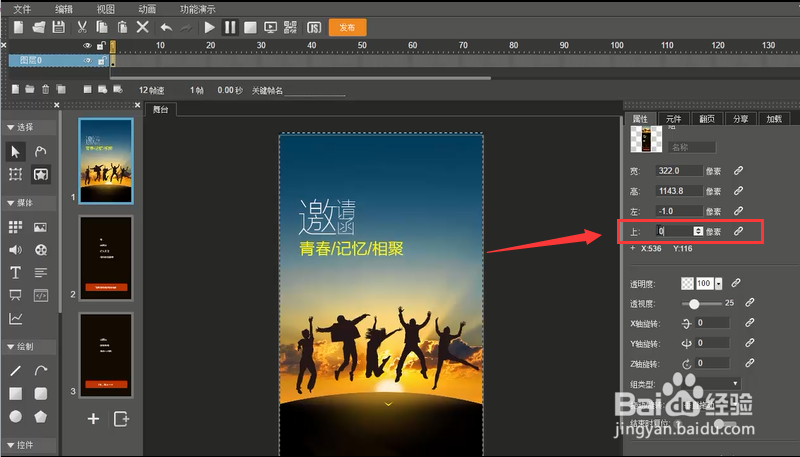Add a new page with plus button
This screenshot has width=800, height=457.
pyautogui.click(x=93, y=419)
